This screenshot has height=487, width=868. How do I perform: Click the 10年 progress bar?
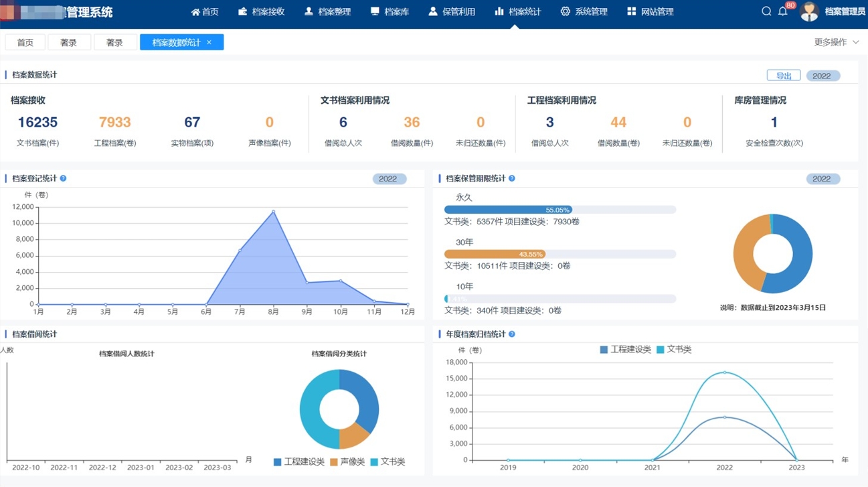tap(560, 299)
